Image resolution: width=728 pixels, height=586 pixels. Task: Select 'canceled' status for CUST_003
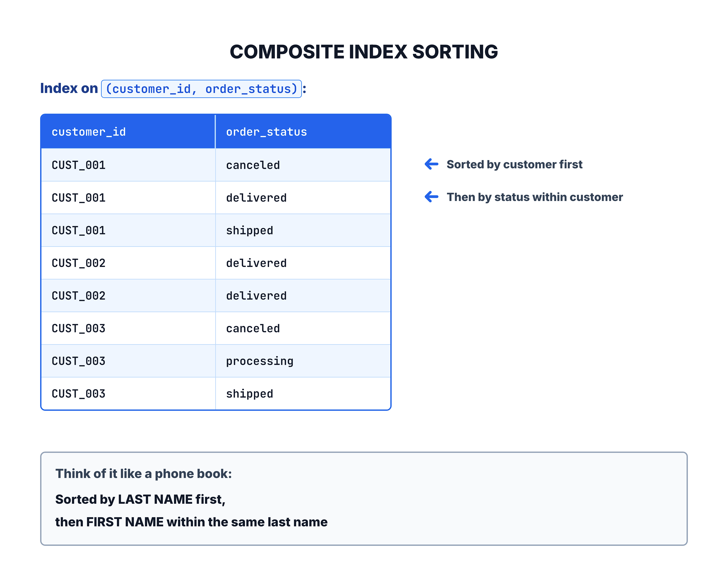click(253, 328)
